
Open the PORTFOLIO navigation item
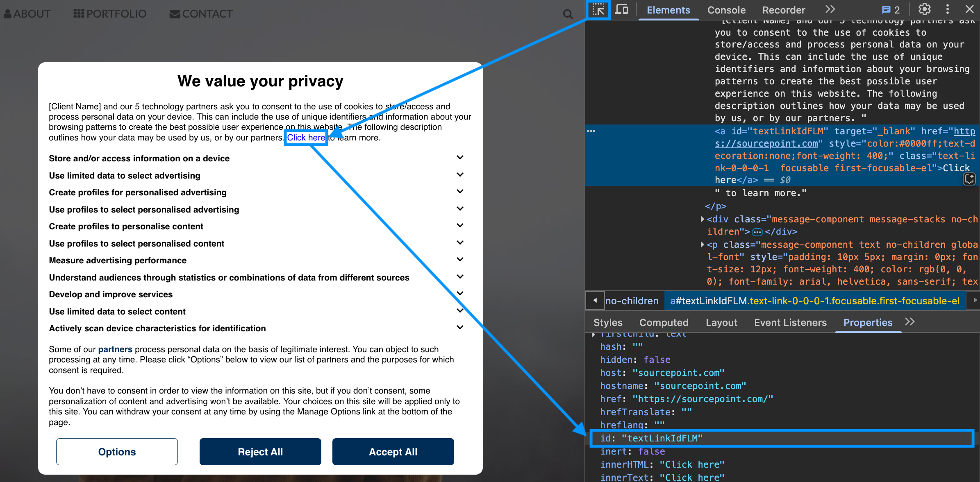tap(109, 14)
